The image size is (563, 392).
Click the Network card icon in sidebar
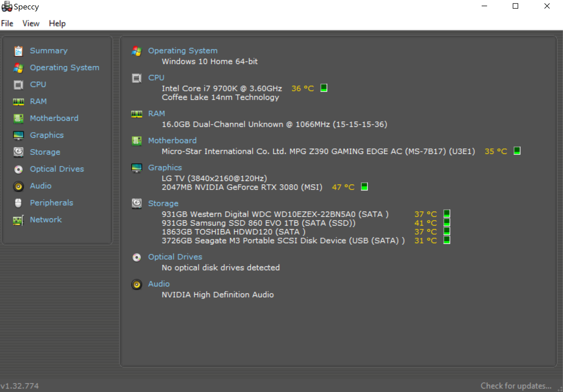coord(18,220)
